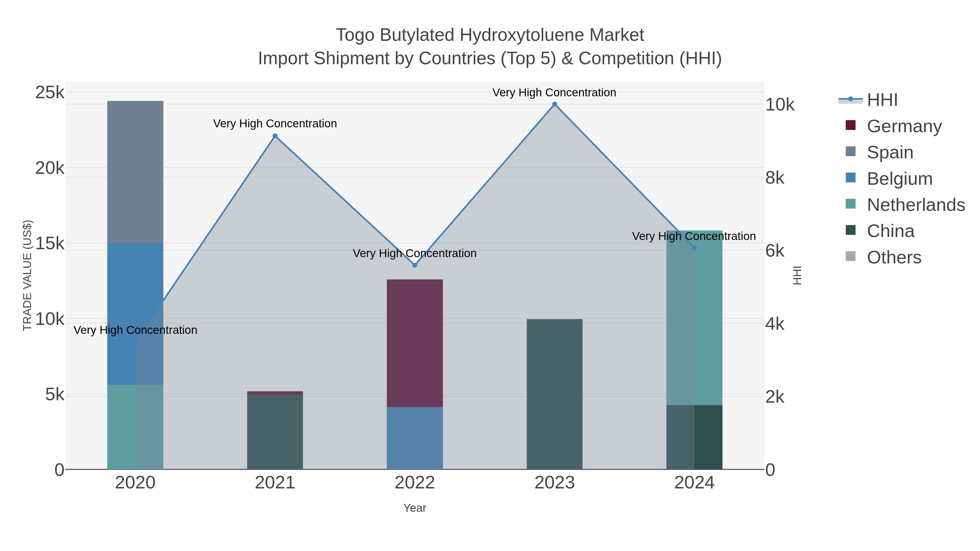Viewport: 980px width, 551px height.
Task: Select the Belgium bar segment in 2020
Action: (135, 314)
